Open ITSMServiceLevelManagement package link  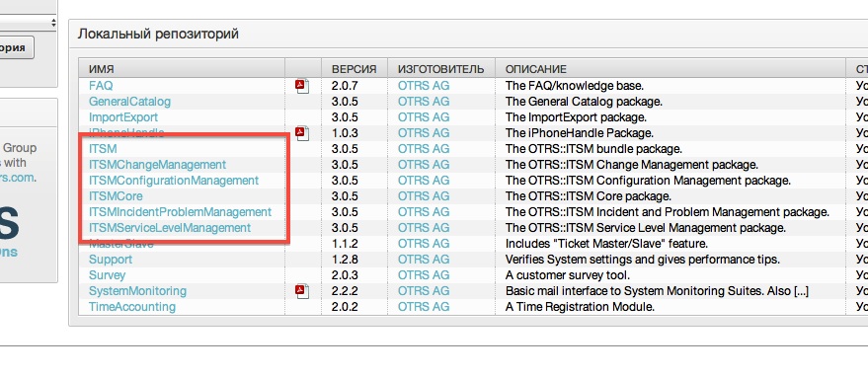(x=170, y=228)
